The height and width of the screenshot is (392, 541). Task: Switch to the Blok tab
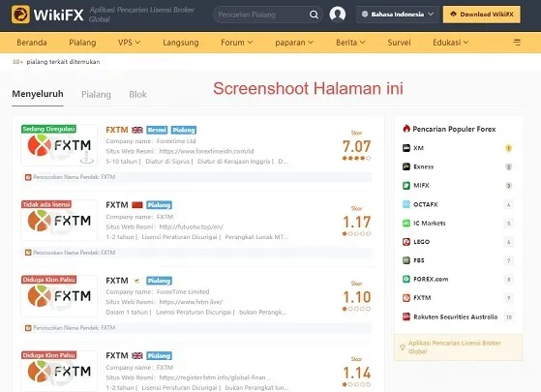pos(137,94)
